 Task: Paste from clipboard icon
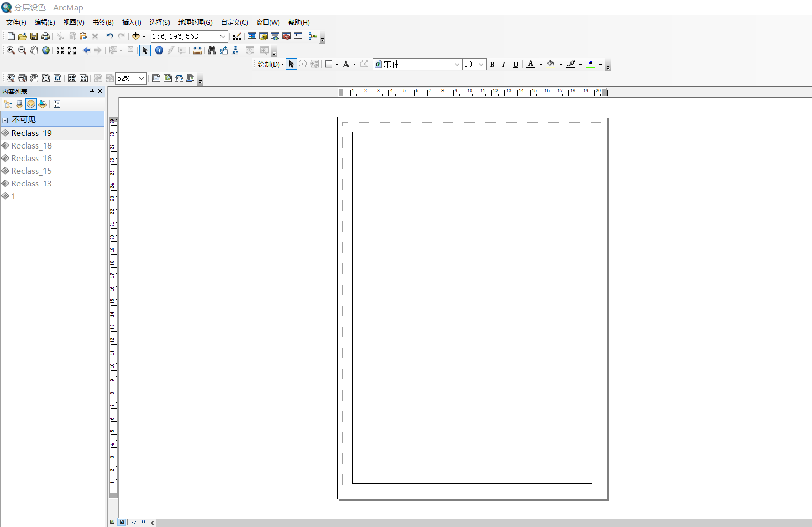83,36
